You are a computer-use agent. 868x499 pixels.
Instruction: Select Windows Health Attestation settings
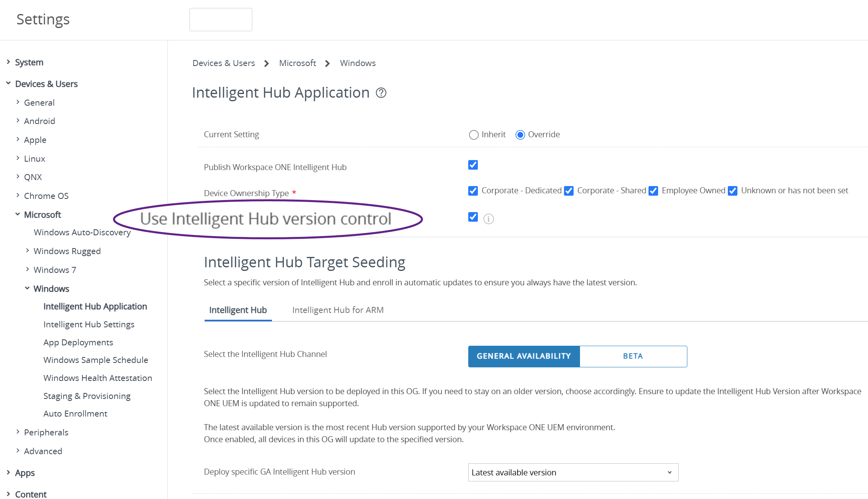coord(97,378)
